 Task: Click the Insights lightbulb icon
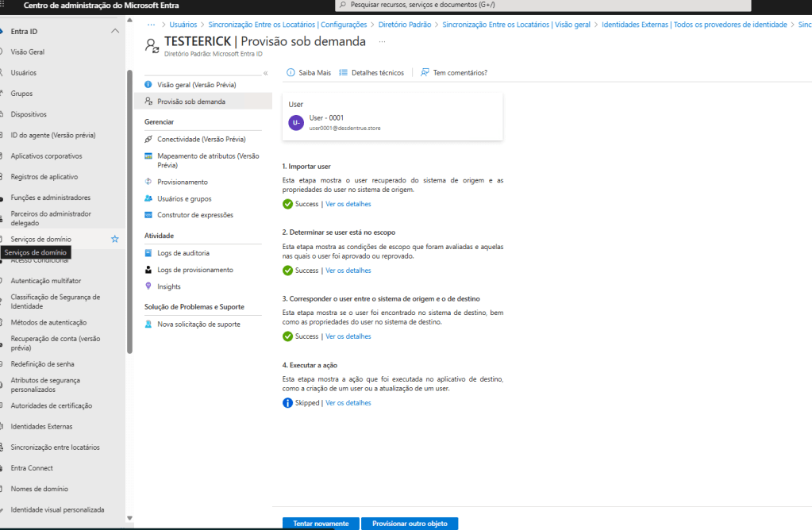148,286
